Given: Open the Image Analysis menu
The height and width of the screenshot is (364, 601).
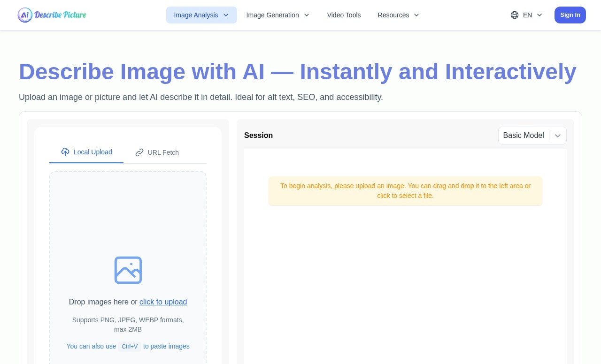Looking at the screenshot, I should 201,15.
